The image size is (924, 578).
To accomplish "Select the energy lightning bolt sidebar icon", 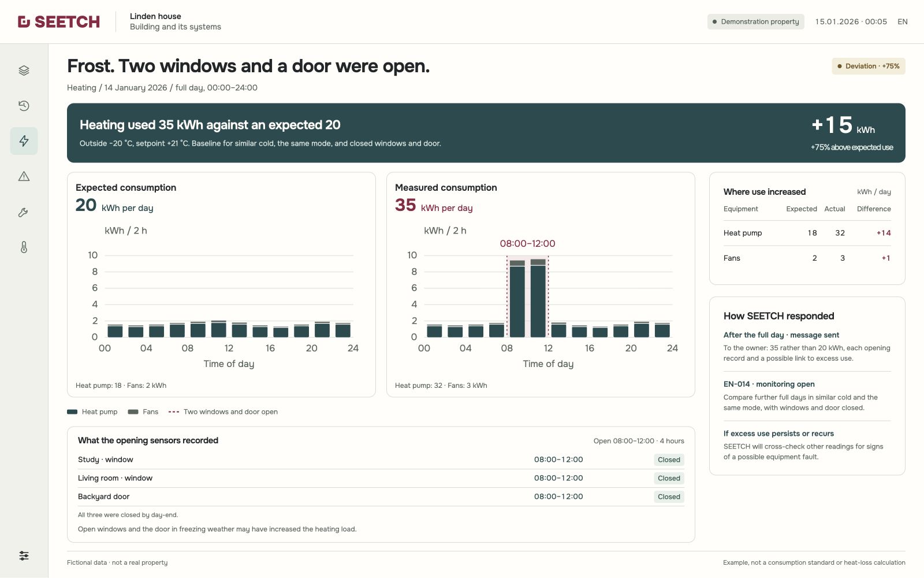I will tap(24, 141).
